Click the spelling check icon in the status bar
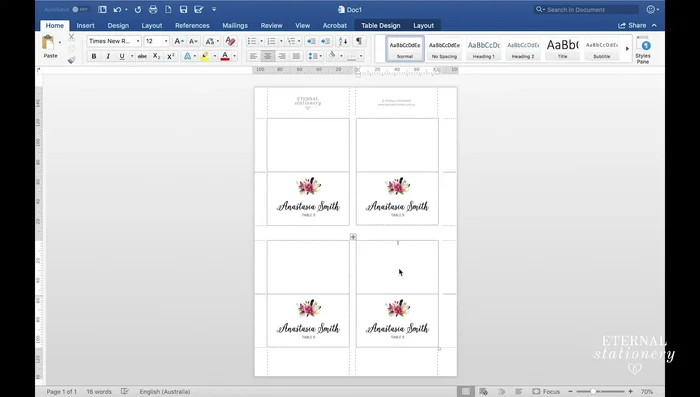700x397 pixels. (x=125, y=392)
